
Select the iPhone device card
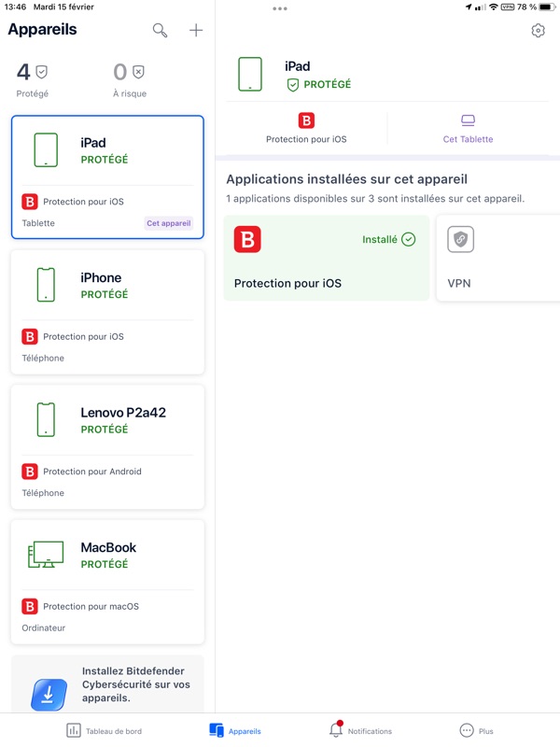[107, 312]
